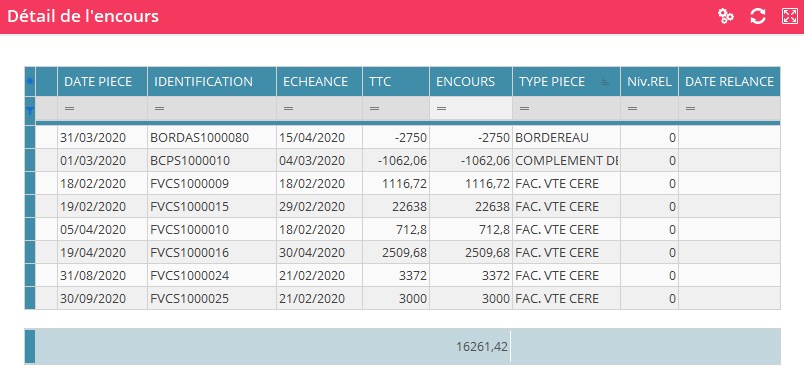Click sort indicator in TYPE PIECE header
This screenshot has width=804, height=391.
[606, 81]
